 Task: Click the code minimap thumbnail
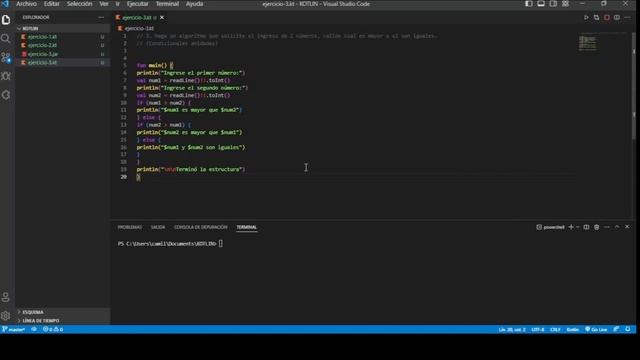(588, 43)
